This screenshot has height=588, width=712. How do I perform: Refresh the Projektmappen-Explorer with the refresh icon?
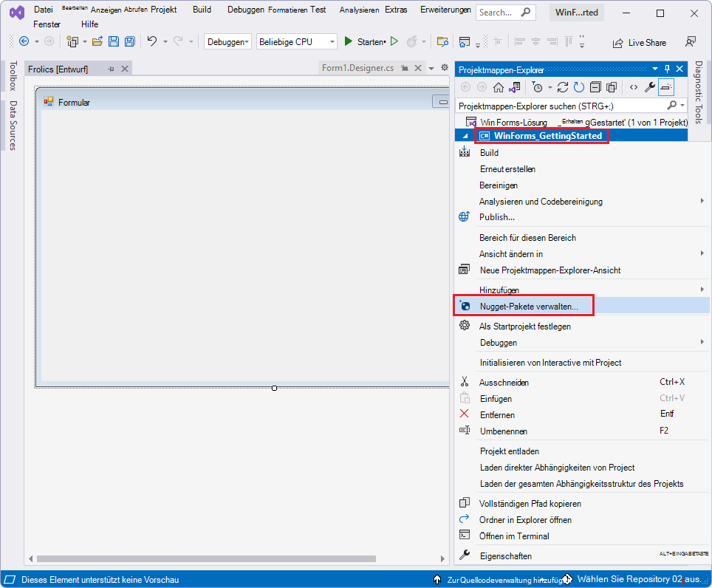pyautogui.click(x=561, y=86)
